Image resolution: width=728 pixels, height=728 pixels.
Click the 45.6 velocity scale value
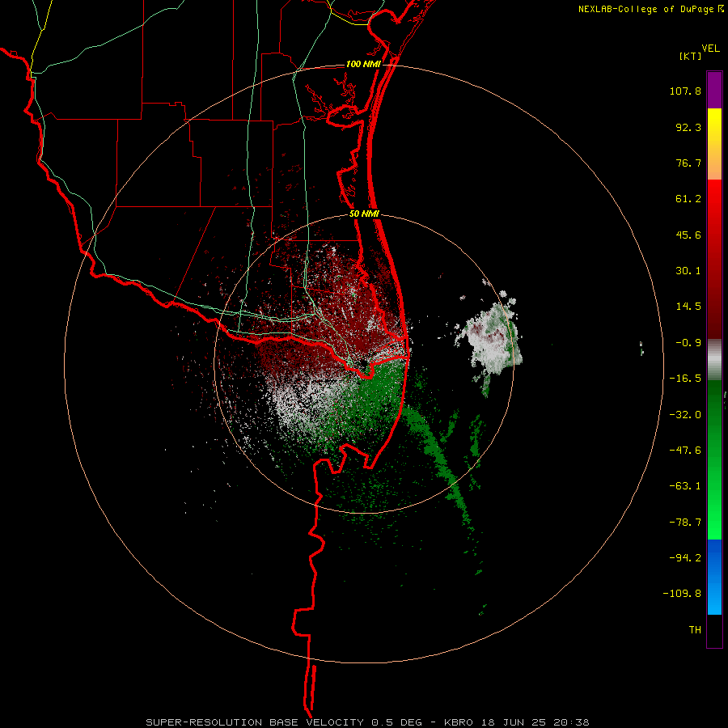point(688,235)
